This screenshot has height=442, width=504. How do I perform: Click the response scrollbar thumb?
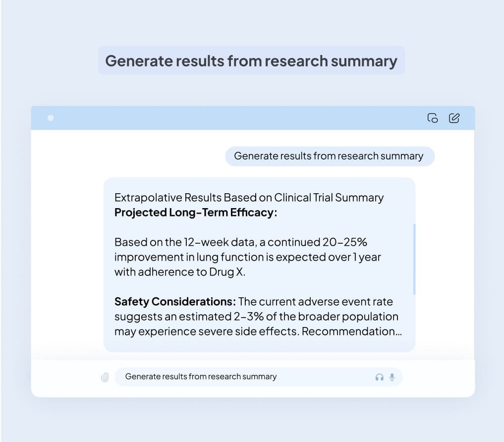pyautogui.click(x=414, y=259)
